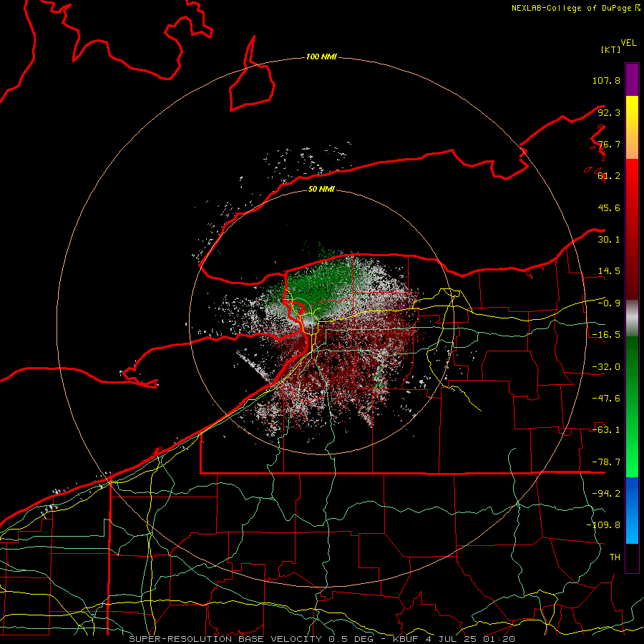Viewport: 644px width, 644px height.
Task: Click the -32.0 velocity scale value
Action: (x=606, y=367)
